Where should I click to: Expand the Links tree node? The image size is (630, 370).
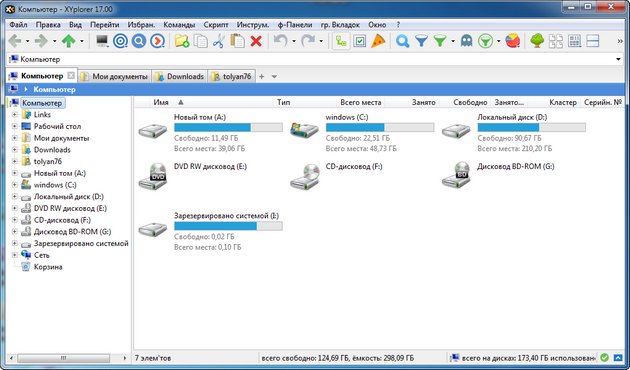tap(14, 114)
